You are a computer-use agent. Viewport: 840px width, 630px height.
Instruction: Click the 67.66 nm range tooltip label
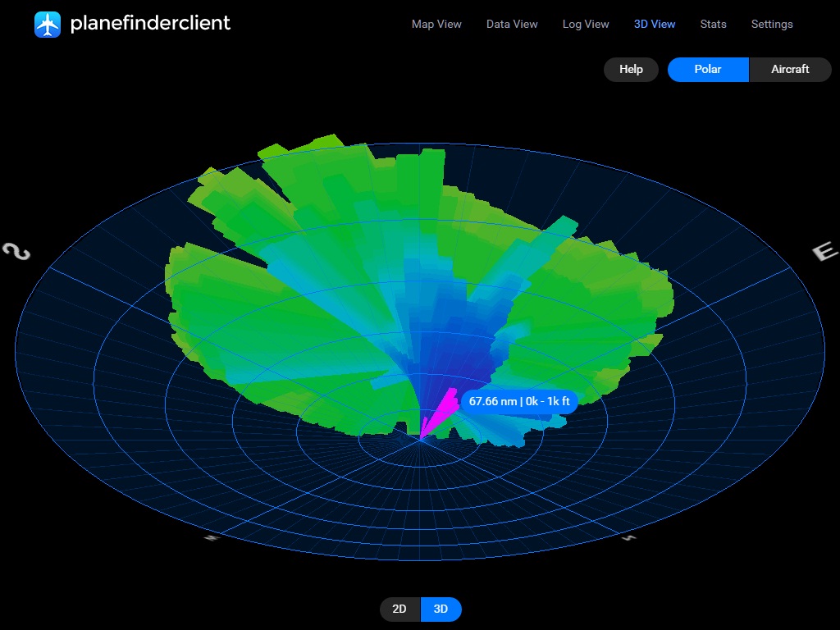pyautogui.click(x=519, y=401)
